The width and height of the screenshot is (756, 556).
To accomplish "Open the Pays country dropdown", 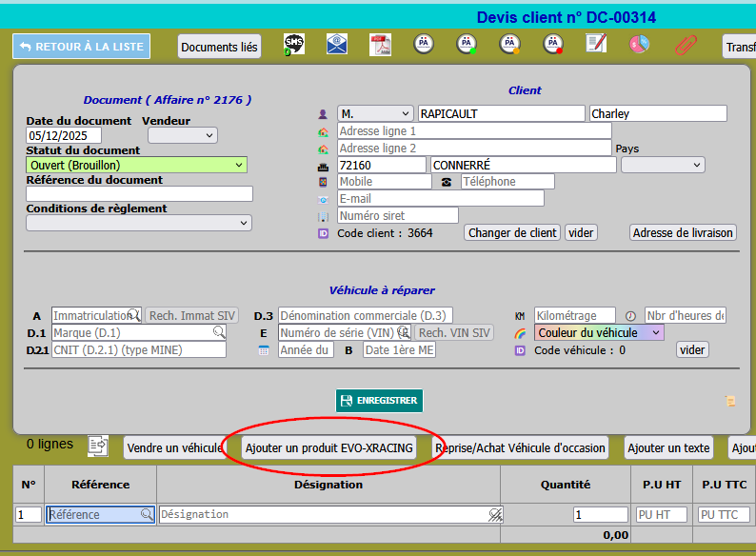I will pos(663,164).
